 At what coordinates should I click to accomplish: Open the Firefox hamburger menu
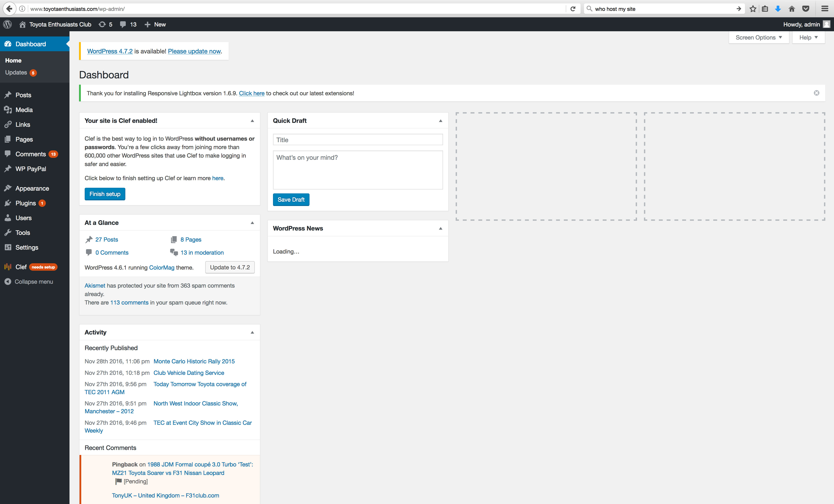pos(825,9)
